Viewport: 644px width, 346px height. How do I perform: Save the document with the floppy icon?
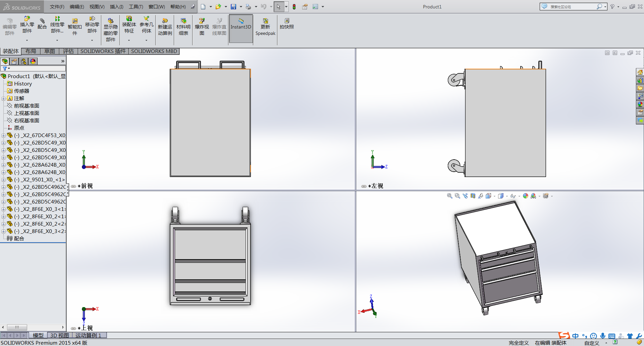point(233,7)
